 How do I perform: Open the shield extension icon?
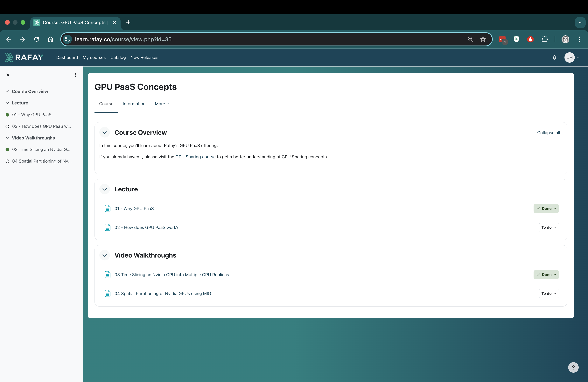point(516,39)
